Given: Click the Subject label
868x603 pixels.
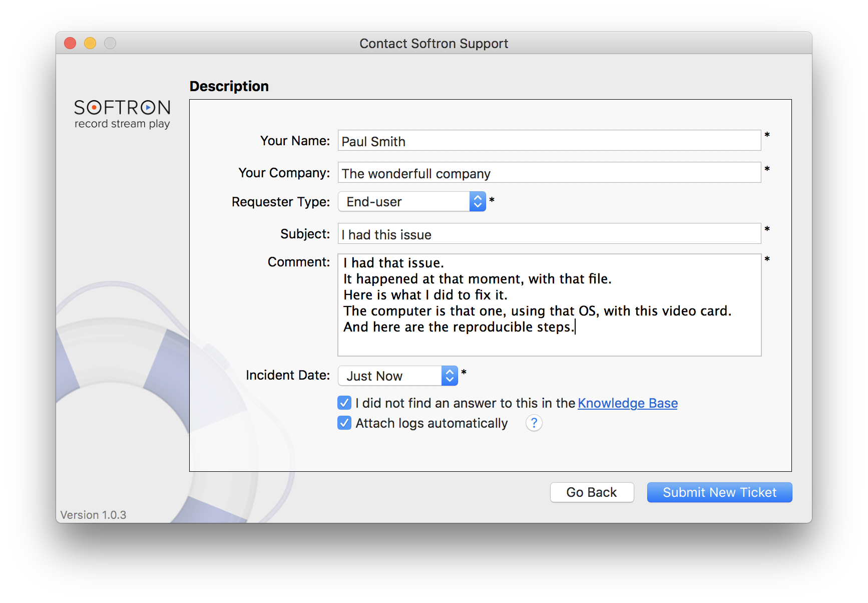Looking at the screenshot, I should pyautogui.click(x=305, y=234).
